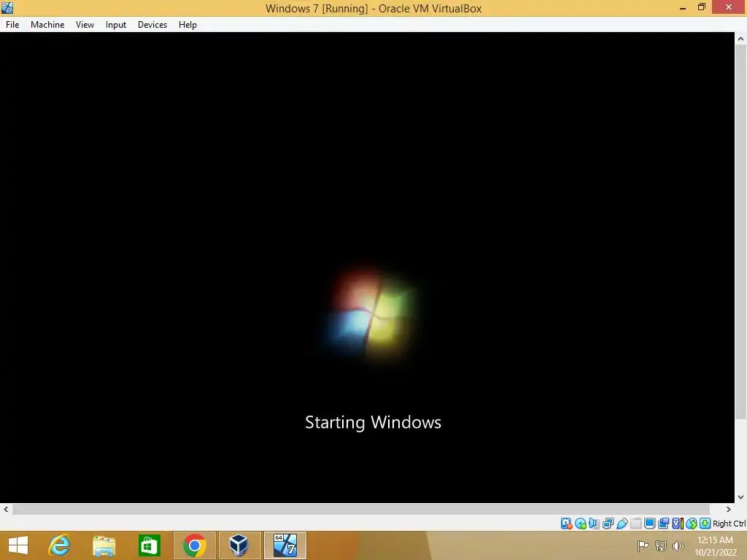
Task: Open the volume speaker tray icon
Action: click(x=678, y=545)
